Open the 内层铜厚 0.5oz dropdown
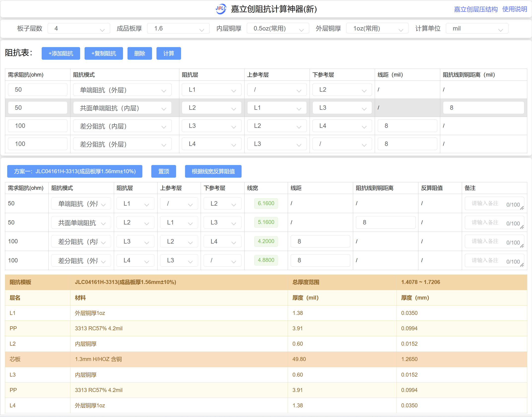The height and width of the screenshot is (417, 532). 278,28
